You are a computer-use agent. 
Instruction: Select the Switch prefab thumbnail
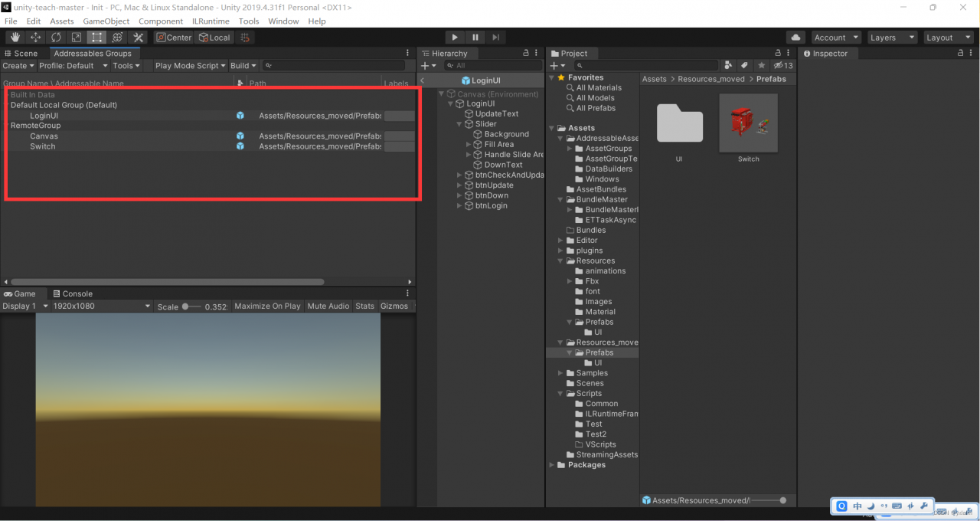click(x=748, y=124)
